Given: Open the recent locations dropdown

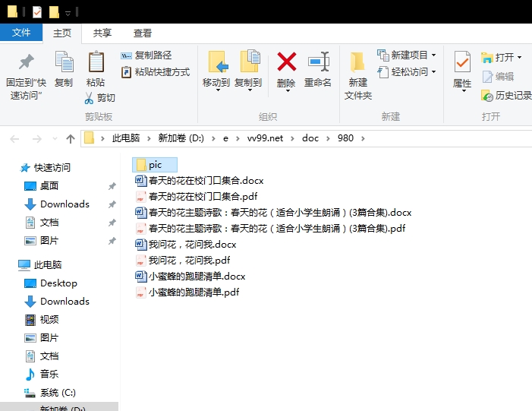Looking at the screenshot, I should (55, 138).
